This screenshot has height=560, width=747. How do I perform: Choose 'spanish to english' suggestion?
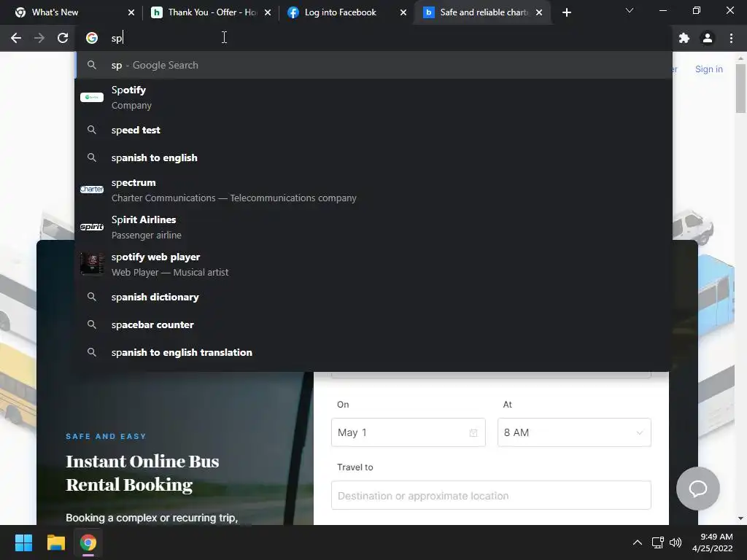click(373, 157)
